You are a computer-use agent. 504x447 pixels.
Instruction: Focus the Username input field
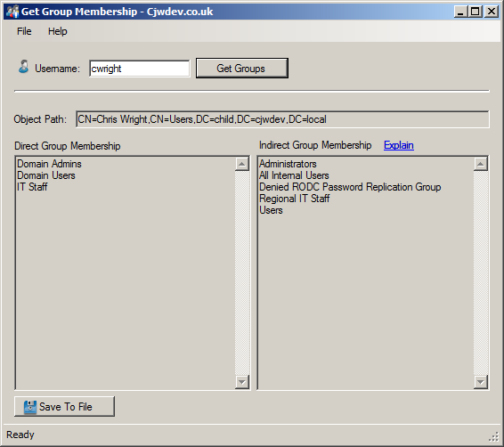(140, 69)
